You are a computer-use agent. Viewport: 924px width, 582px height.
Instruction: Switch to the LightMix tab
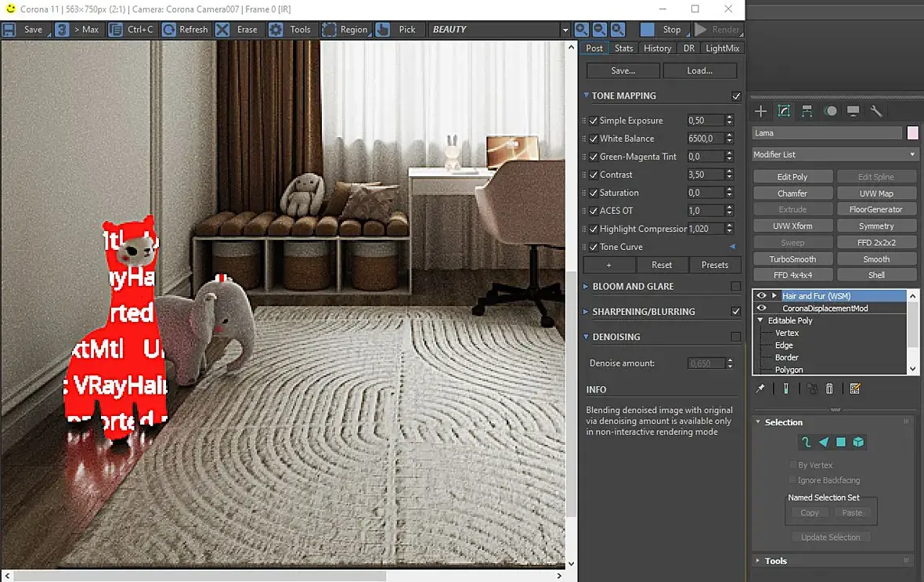[x=722, y=49]
